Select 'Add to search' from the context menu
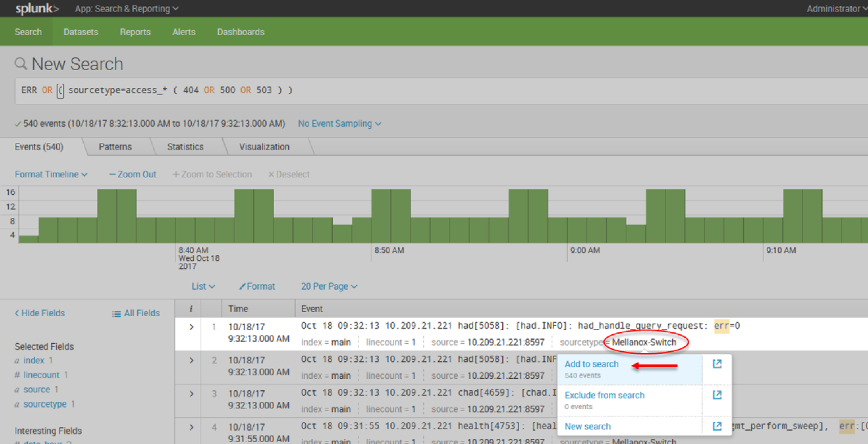Viewport: 868px width, 444px height. [x=591, y=364]
